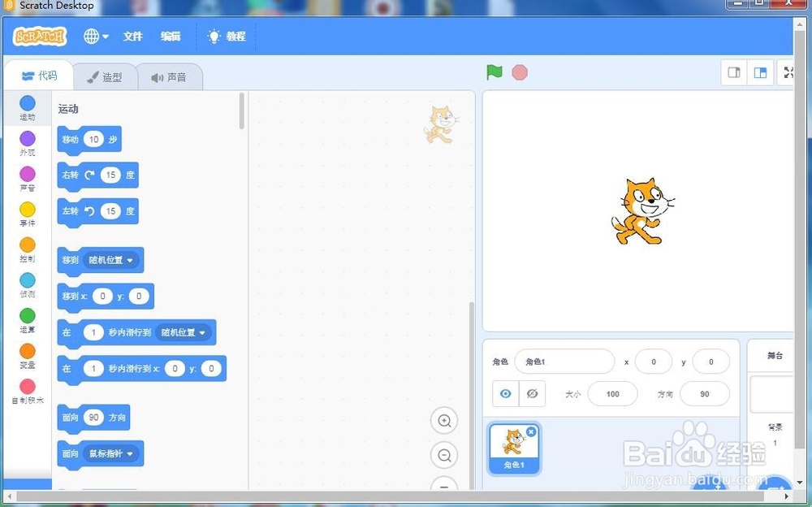Click the block palette scrollbar

click(x=242, y=111)
